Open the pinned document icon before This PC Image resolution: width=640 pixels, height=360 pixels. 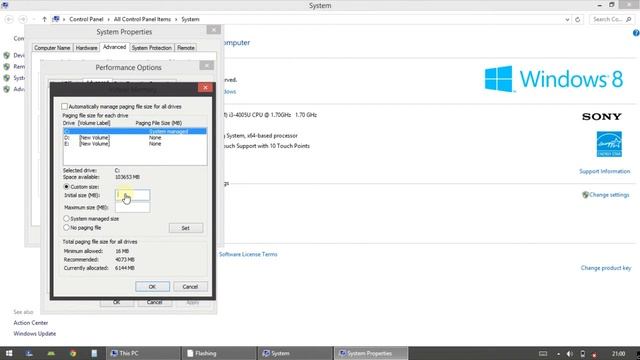94,353
